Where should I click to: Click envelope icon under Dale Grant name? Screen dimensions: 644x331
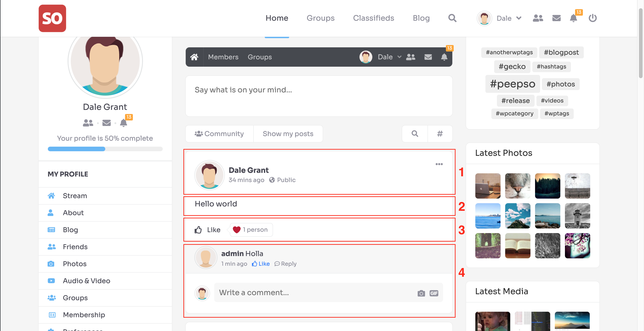[x=106, y=123]
